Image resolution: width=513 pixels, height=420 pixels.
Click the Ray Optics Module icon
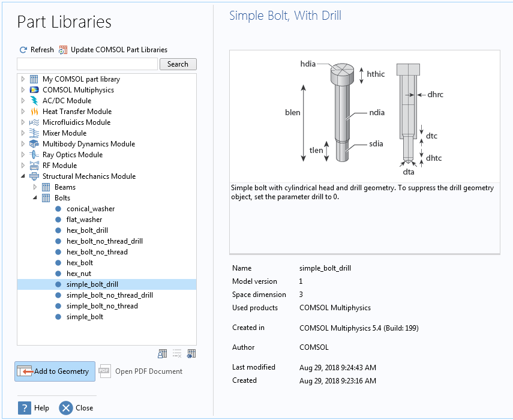34,155
